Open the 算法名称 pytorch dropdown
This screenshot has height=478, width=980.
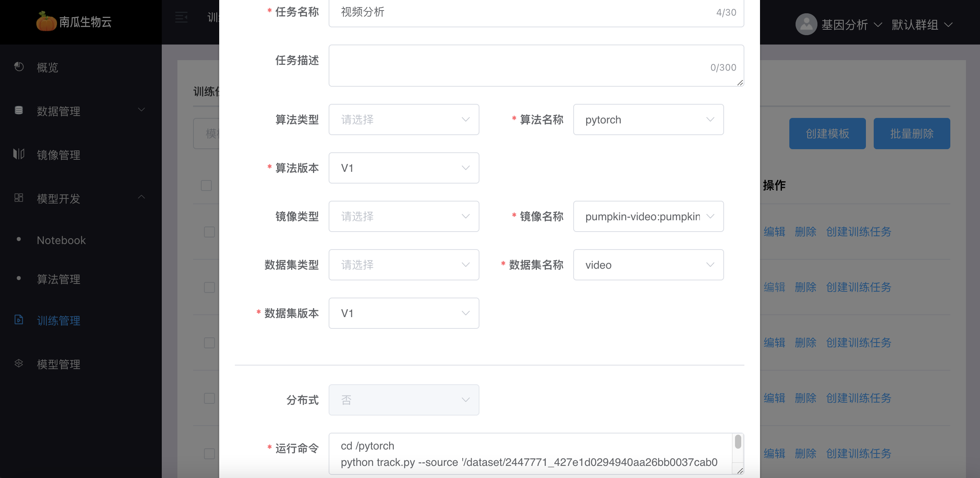(648, 119)
